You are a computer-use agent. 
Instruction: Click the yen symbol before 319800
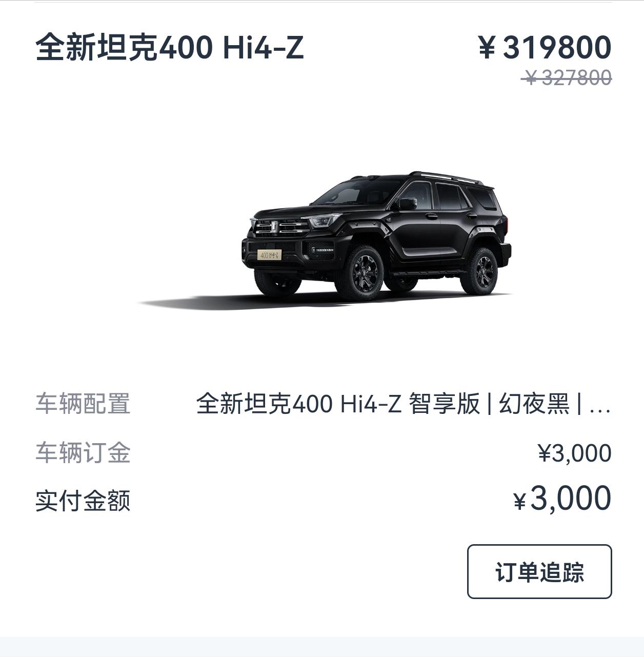point(487,47)
